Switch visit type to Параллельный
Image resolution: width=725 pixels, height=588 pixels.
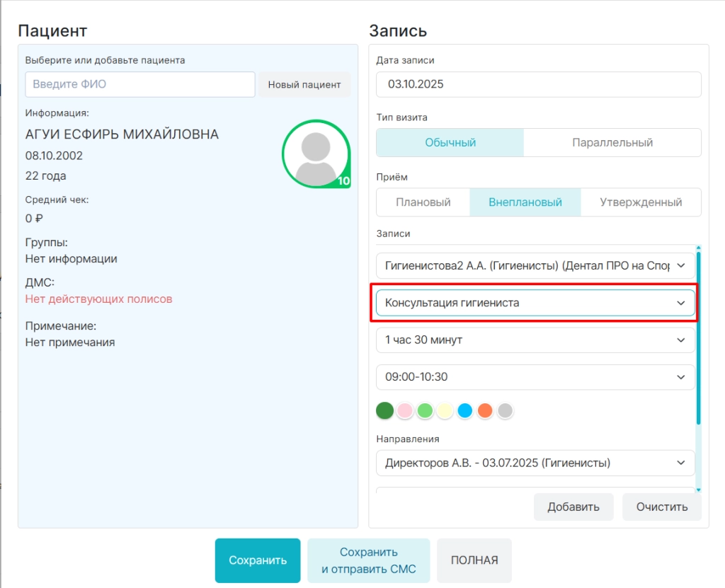pyautogui.click(x=612, y=142)
